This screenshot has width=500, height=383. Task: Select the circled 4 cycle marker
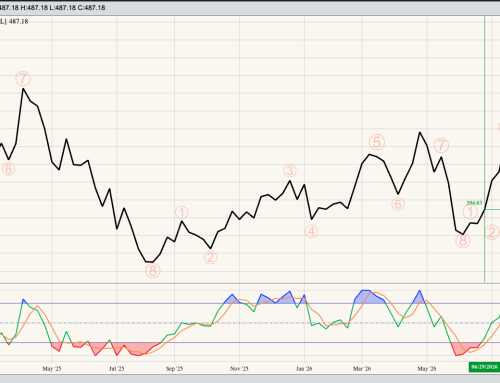pyautogui.click(x=311, y=231)
